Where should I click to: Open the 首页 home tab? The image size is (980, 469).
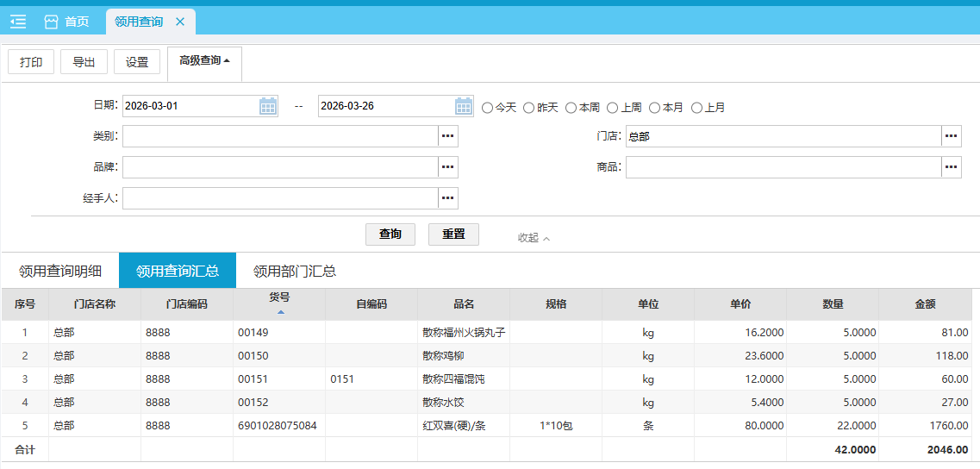[67, 22]
